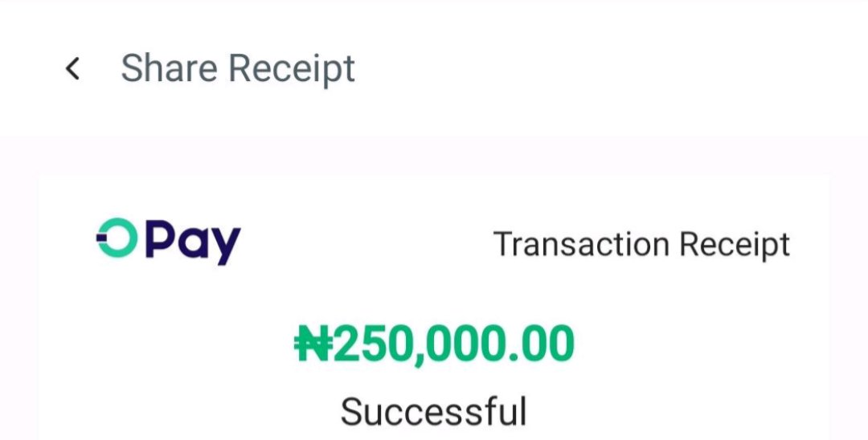Image resolution: width=868 pixels, height=440 pixels.
Task: Select the 'Share Receipt' page title
Action: (237, 68)
